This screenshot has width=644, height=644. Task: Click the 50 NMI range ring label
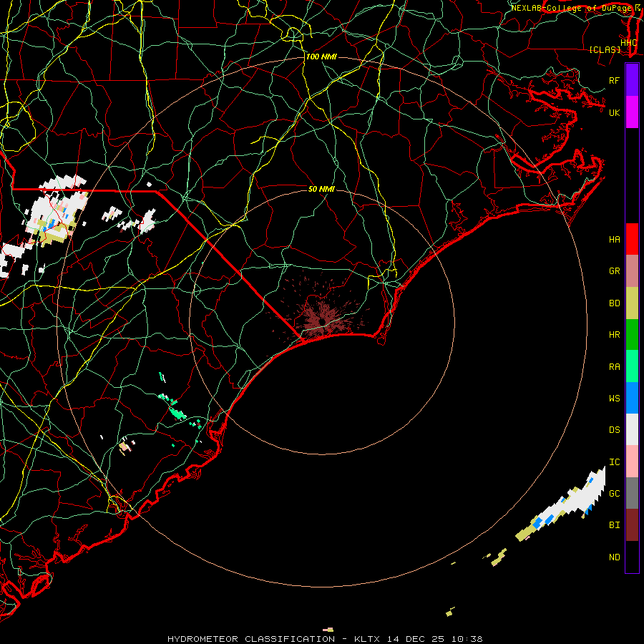point(321,189)
